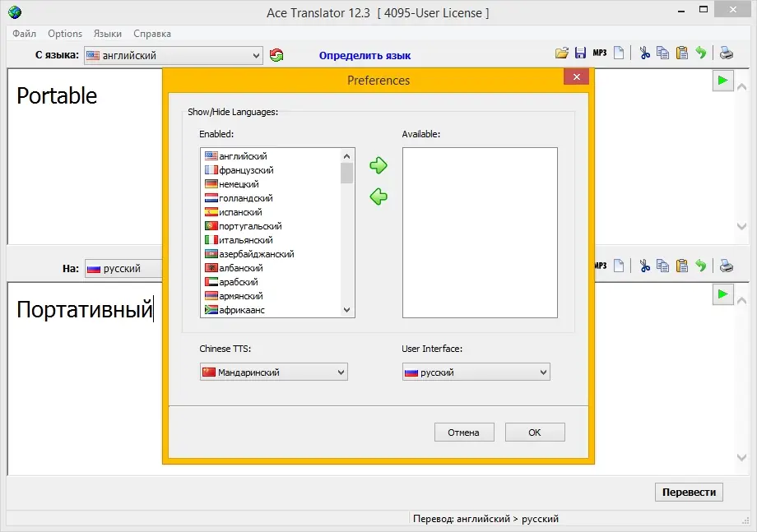Click inside the Available languages list box
757x532 pixels.
480,233
